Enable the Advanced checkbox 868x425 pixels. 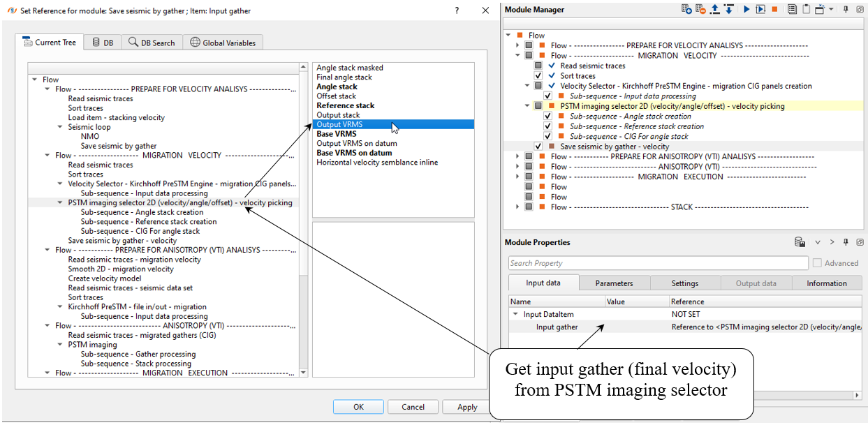[817, 263]
